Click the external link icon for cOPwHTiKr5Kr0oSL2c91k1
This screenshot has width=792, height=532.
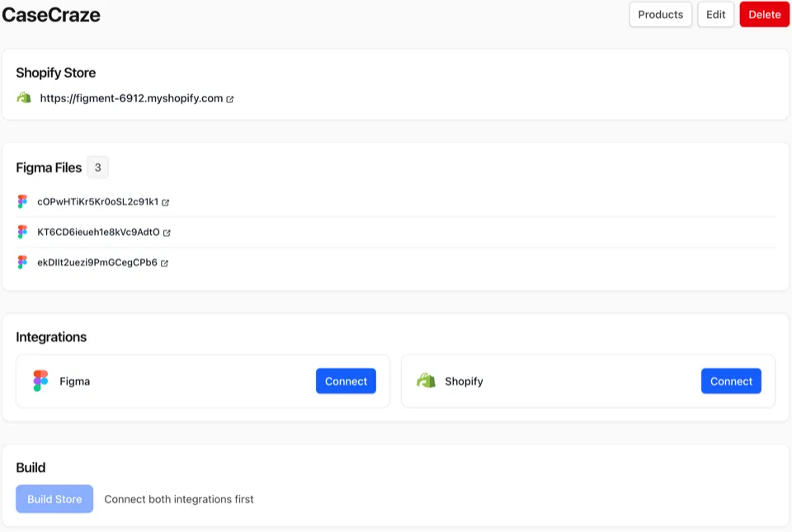click(165, 202)
